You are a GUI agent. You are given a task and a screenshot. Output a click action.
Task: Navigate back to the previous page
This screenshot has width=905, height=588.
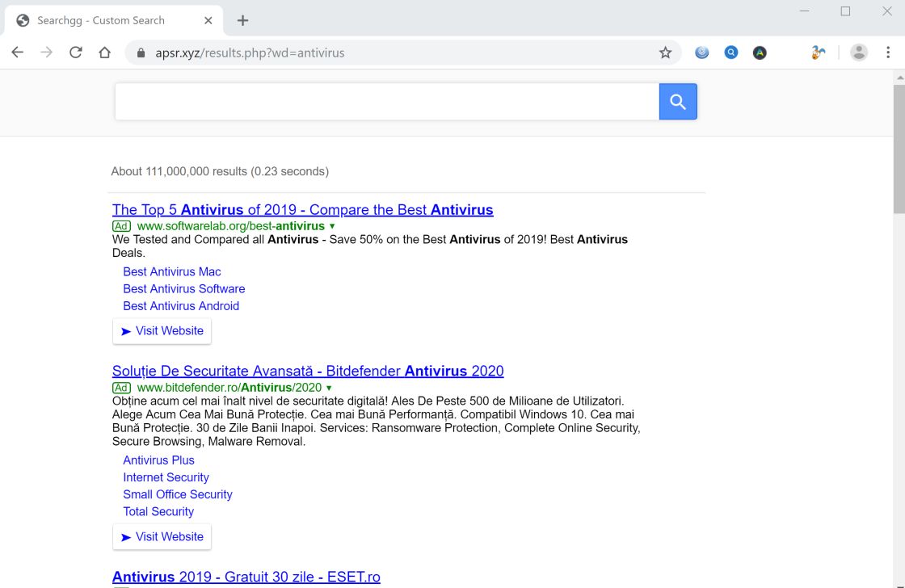[x=18, y=52]
